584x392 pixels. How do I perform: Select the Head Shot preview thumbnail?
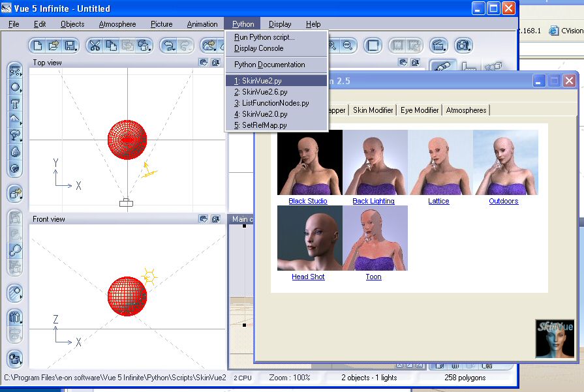pos(310,238)
